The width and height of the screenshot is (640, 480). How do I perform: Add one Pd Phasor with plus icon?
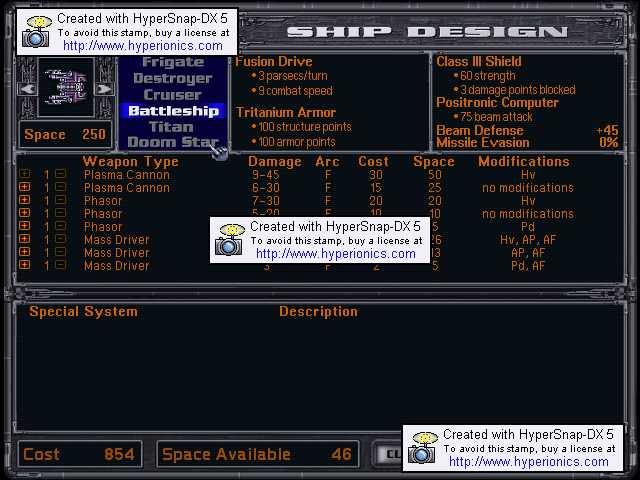click(24, 227)
